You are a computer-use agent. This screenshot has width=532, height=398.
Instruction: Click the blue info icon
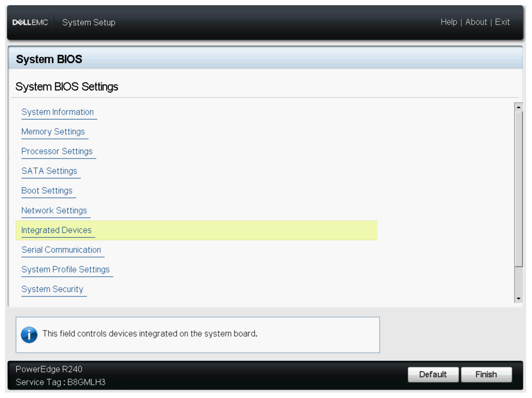click(x=29, y=335)
